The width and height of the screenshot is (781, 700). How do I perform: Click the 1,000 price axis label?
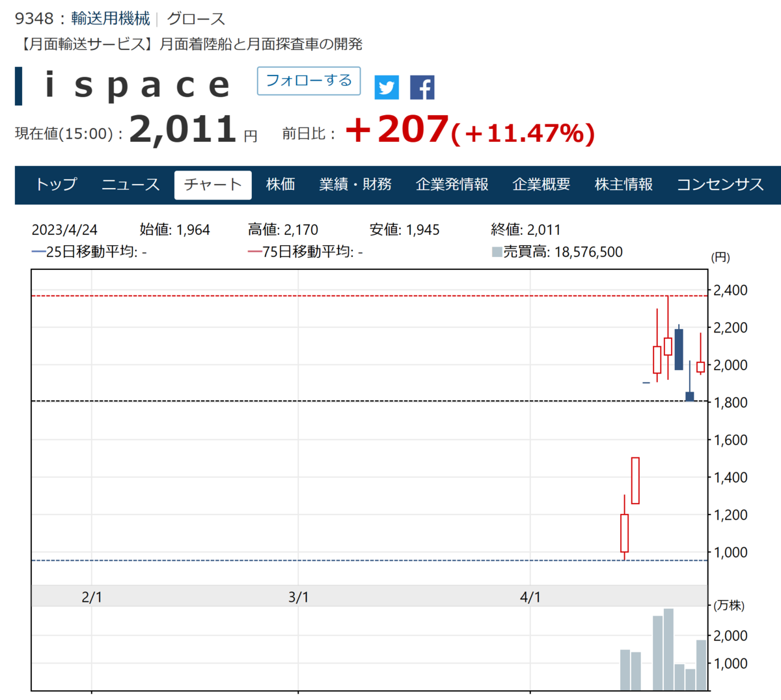click(x=731, y=552)
